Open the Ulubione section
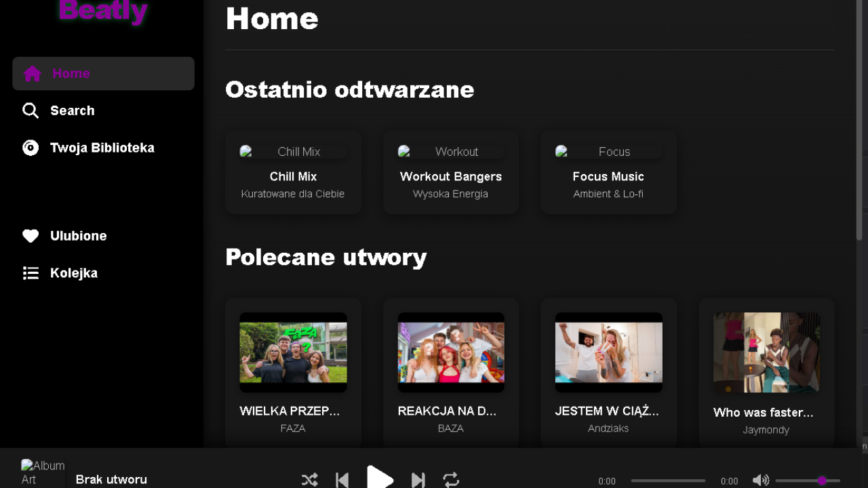868x488 pixels. click(x=79, y=236)
